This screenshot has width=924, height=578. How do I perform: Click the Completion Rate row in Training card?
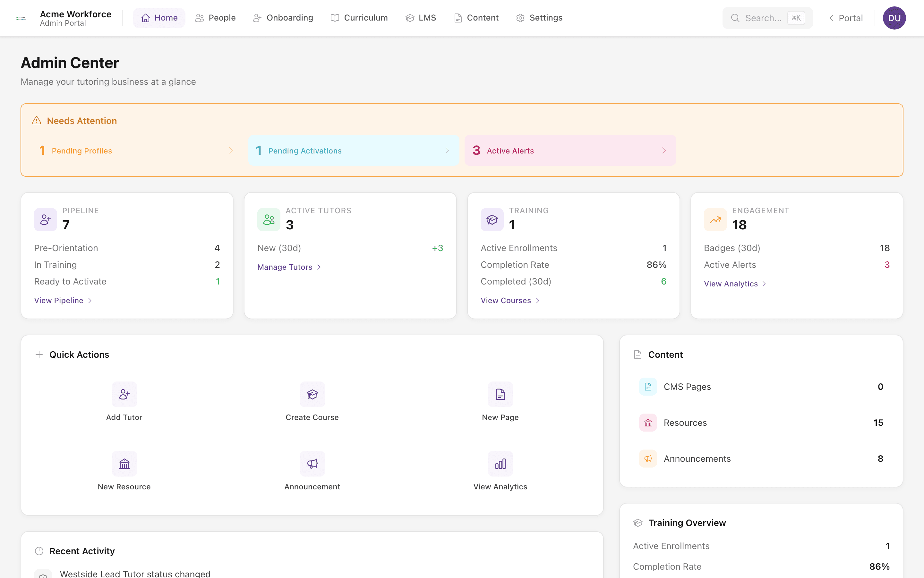(x=574, y=265)
